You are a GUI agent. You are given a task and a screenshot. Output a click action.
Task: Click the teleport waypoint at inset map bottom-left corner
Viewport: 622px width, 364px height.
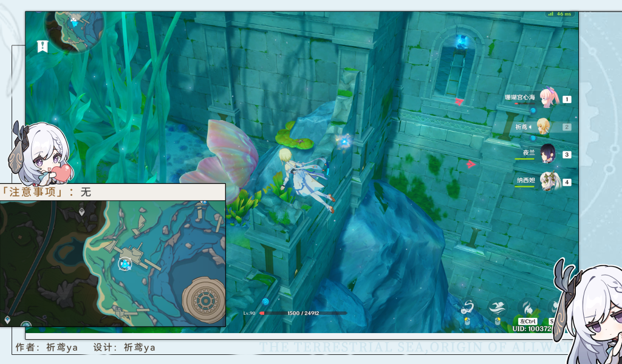pyautogui.click(x=7, y=319)
